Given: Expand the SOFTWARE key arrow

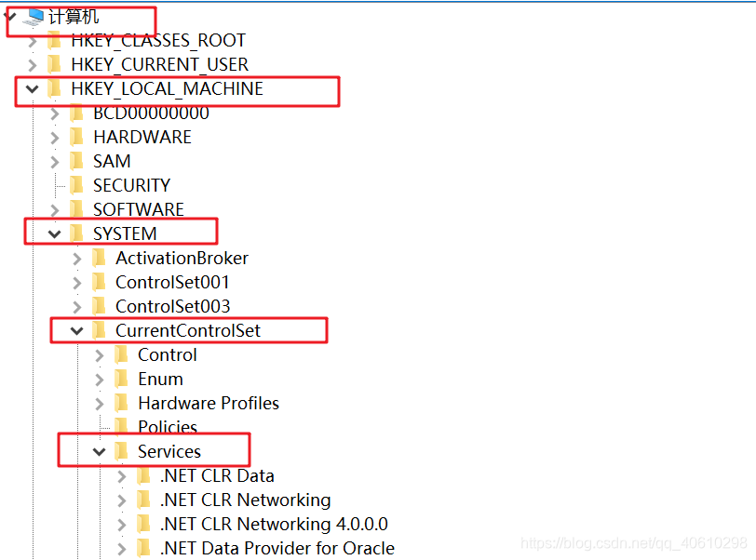Looking at the screenshot, I should (55, 210).
